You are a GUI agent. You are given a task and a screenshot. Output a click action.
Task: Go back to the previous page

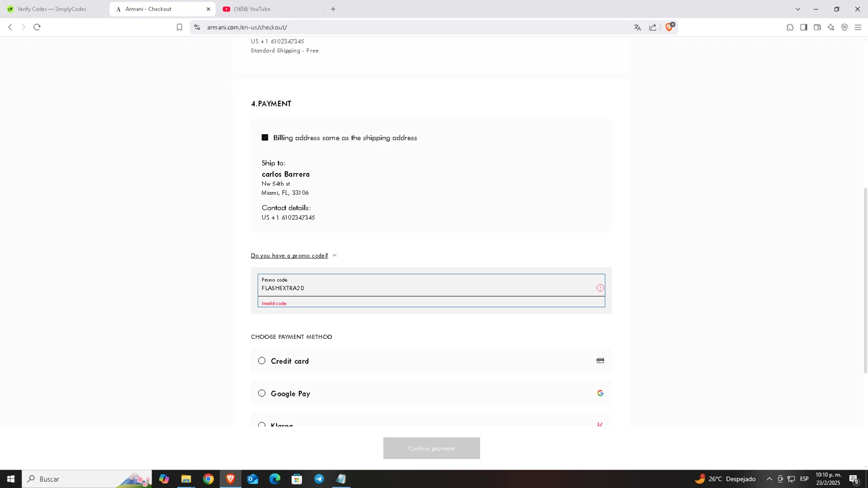point(10,27)
